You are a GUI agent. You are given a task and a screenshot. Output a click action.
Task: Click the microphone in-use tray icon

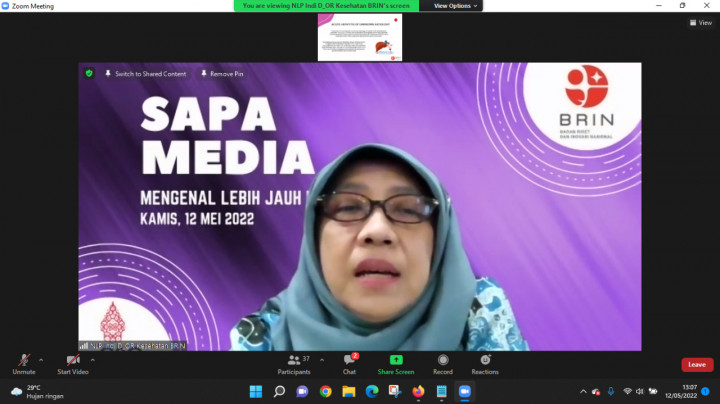tap(611, 392)
